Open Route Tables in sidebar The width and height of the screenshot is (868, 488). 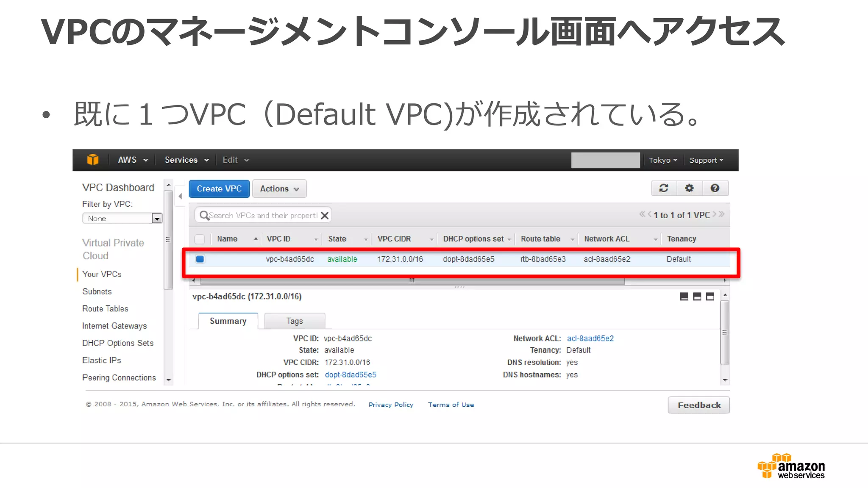(x=105, y=309)
